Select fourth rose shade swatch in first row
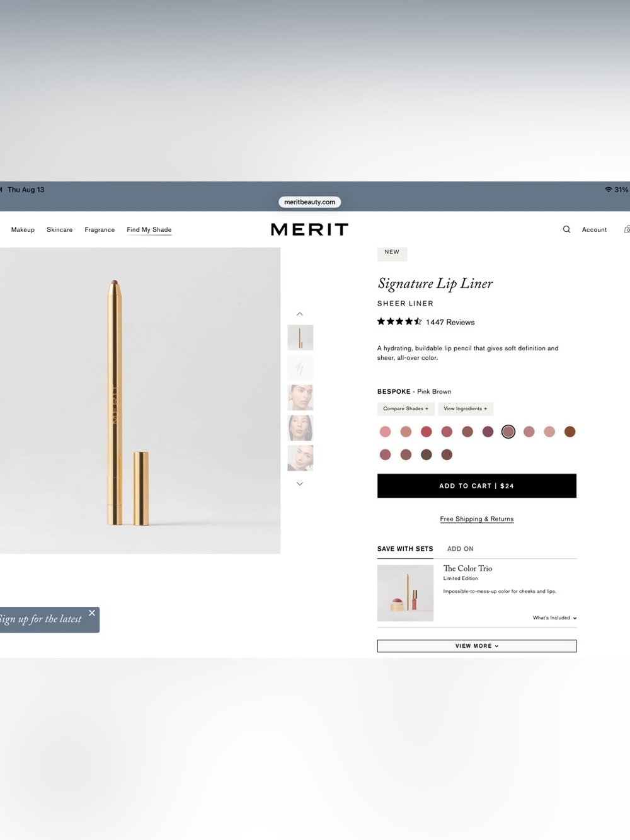This screenshot has width=630, height=840. click(x=447, y=432)
